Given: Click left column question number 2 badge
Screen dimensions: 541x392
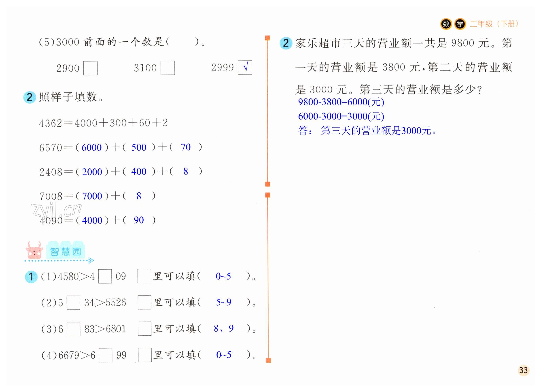Looking at the screenshot, I should tap(30, 97).
